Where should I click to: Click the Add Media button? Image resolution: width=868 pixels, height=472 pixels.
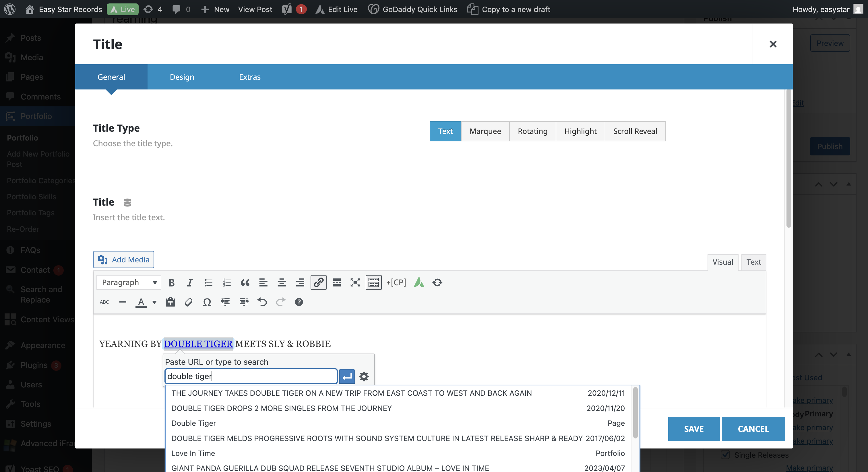click(123, 260)
